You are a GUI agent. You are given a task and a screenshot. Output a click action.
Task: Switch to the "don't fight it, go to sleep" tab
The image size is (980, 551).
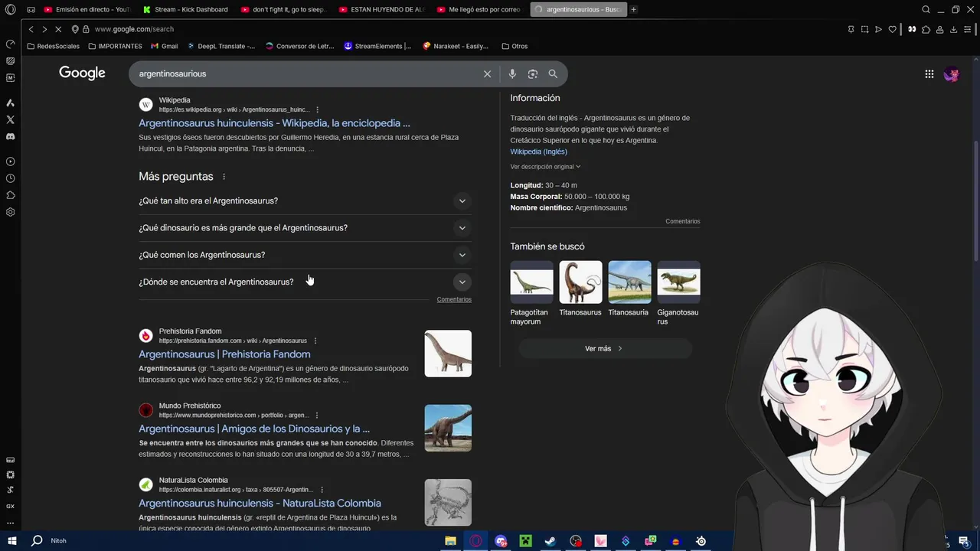click(x=283, y=9)
